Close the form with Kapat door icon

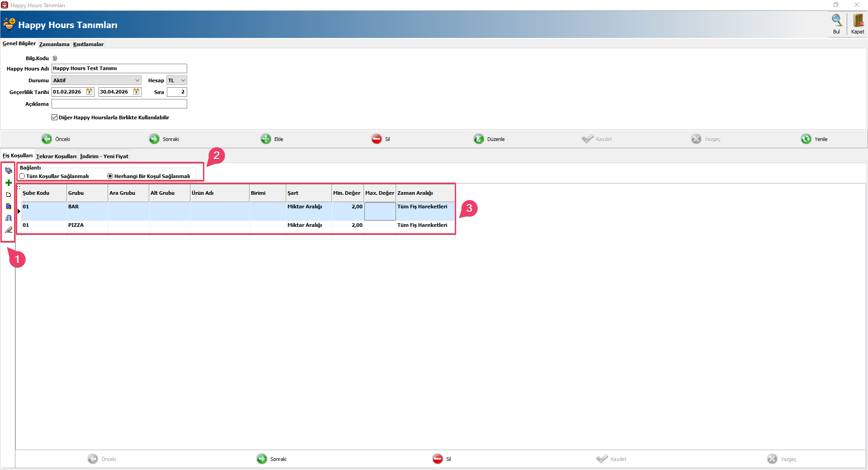pyautogui.click(x=858, y=21)
